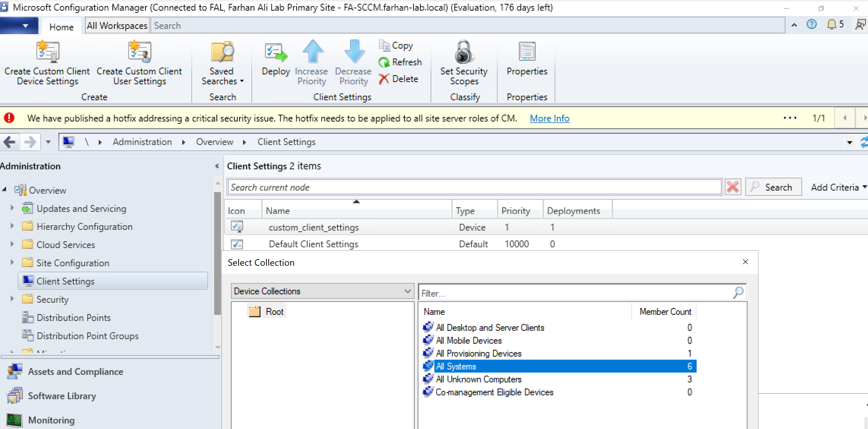Expand Add Criteria dropdown
The width and height of the screenshot is (868, 429).
(838, 187)
